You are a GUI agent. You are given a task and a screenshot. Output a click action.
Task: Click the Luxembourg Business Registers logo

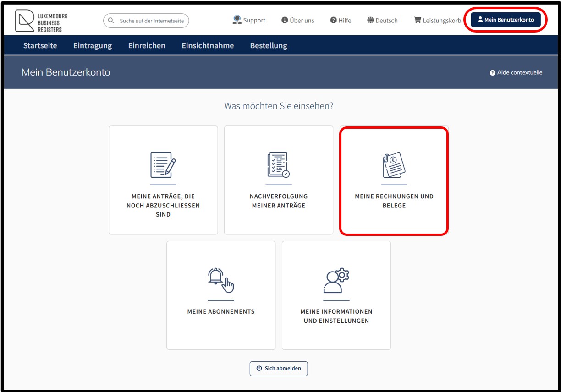point(41,21)
